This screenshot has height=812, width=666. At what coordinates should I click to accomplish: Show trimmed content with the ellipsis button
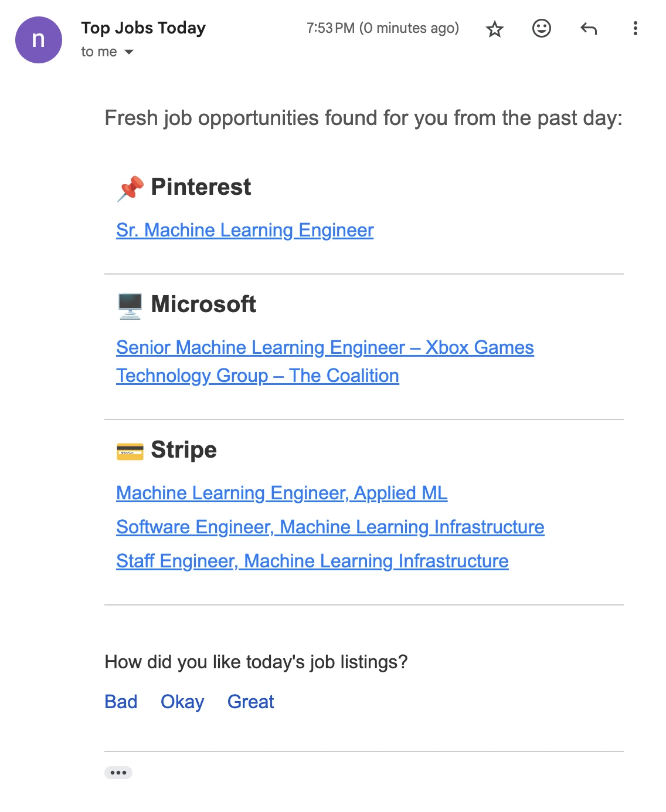click(x=119, y=772)
